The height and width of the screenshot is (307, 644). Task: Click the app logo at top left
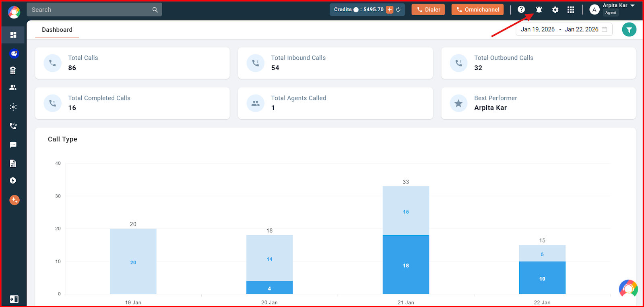(x=14, y=12)
